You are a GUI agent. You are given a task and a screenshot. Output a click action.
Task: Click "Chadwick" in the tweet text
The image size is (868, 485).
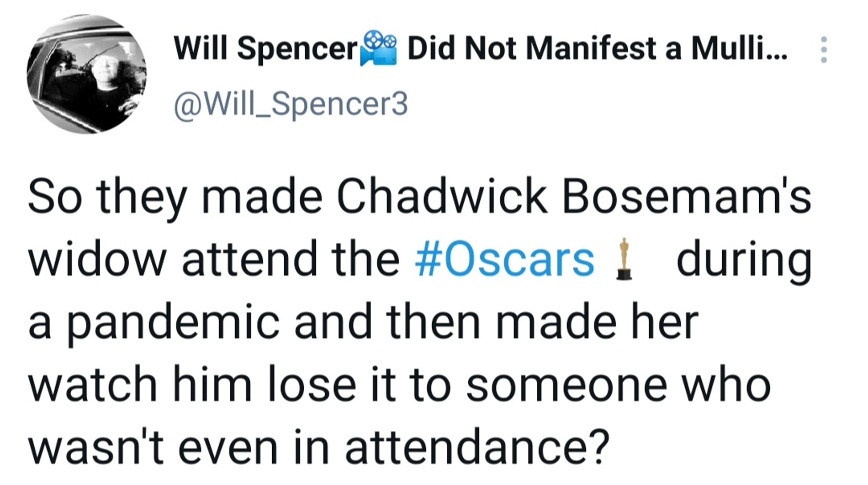coord(441,197)
